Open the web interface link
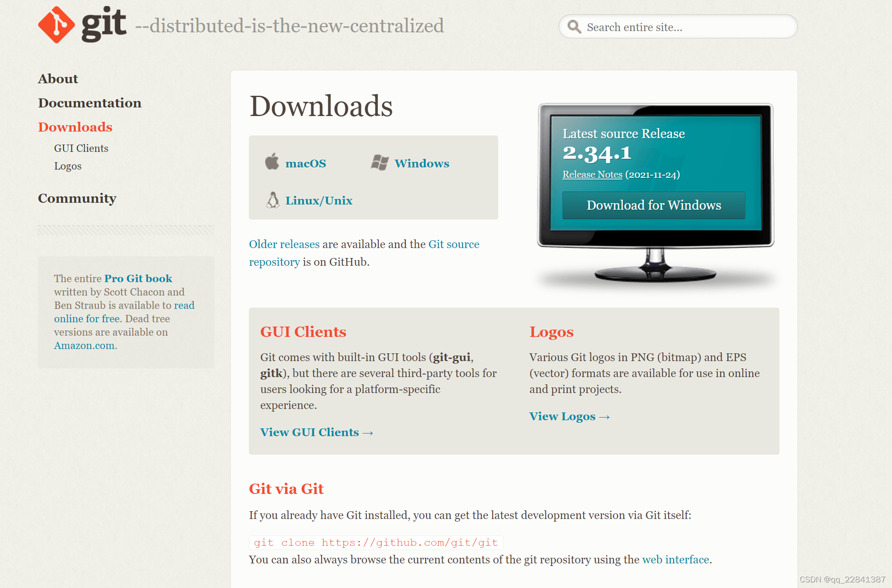 point(675,560)
